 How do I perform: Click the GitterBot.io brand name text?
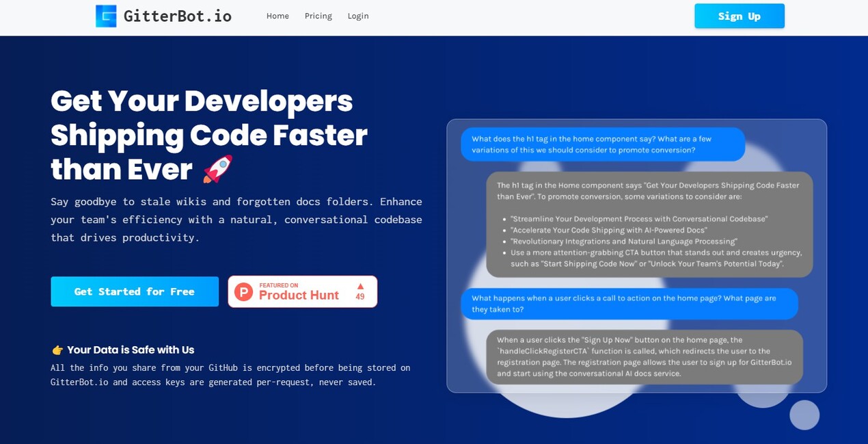[x=177, y=16]
